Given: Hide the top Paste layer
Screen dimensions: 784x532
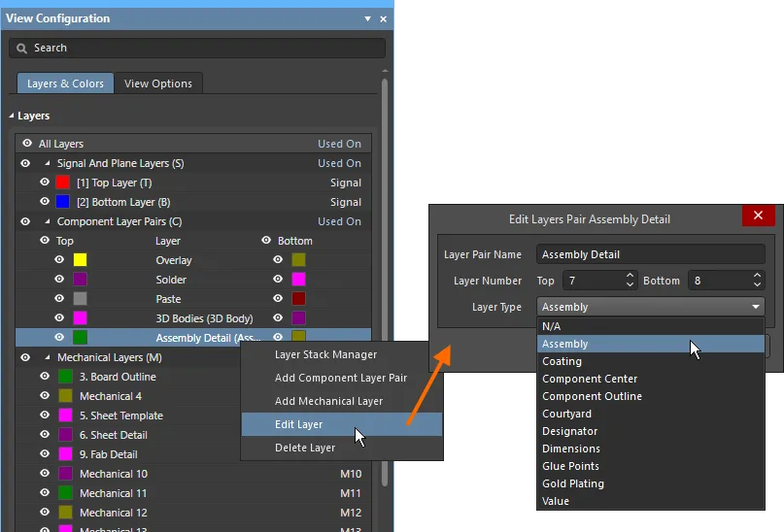Looking at the screenshot, I should [x=59, y=298].
